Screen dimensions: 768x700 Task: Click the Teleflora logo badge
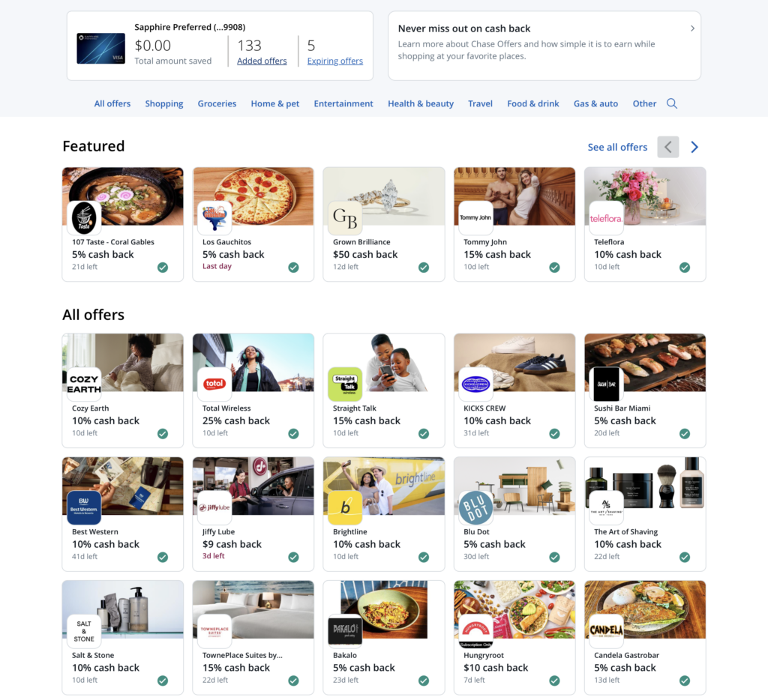pyautogui.click(x=606, y=218)
